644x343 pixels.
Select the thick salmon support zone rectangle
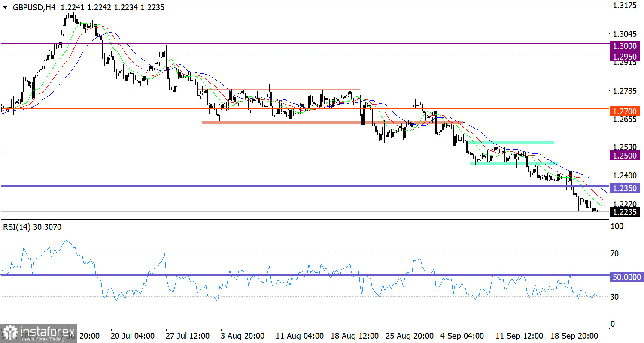[x=332, y=123]
